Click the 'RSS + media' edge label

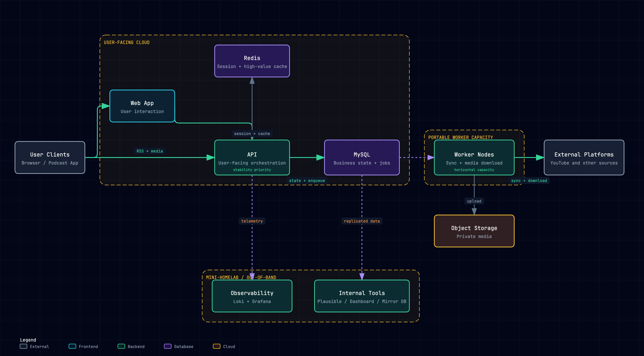click(150, 151)
